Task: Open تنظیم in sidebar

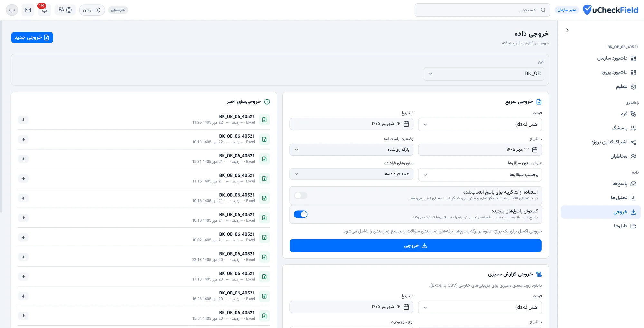Action: coord(601,87)
